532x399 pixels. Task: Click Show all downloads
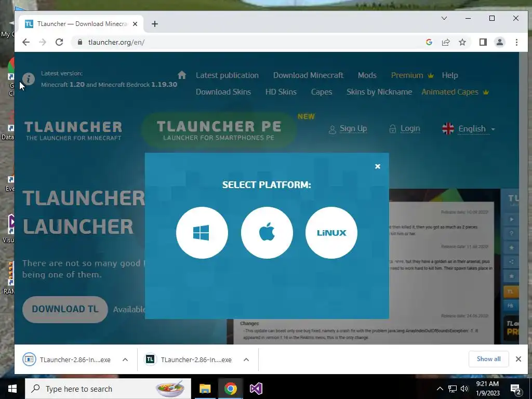488,359
